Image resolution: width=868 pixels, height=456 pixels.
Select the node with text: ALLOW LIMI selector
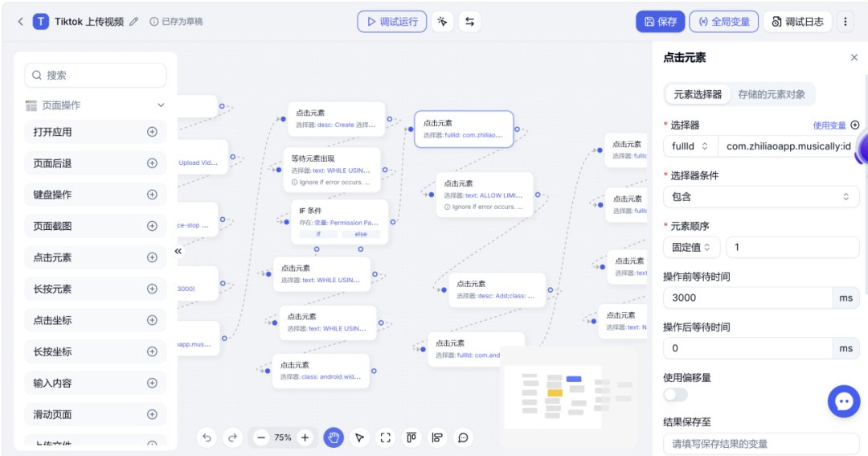coord(484,195)
